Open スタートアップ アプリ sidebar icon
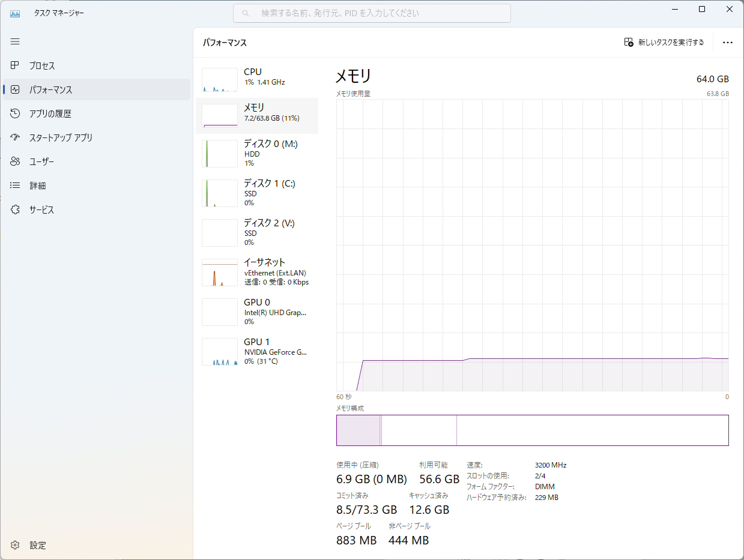 tap(16, 137)
